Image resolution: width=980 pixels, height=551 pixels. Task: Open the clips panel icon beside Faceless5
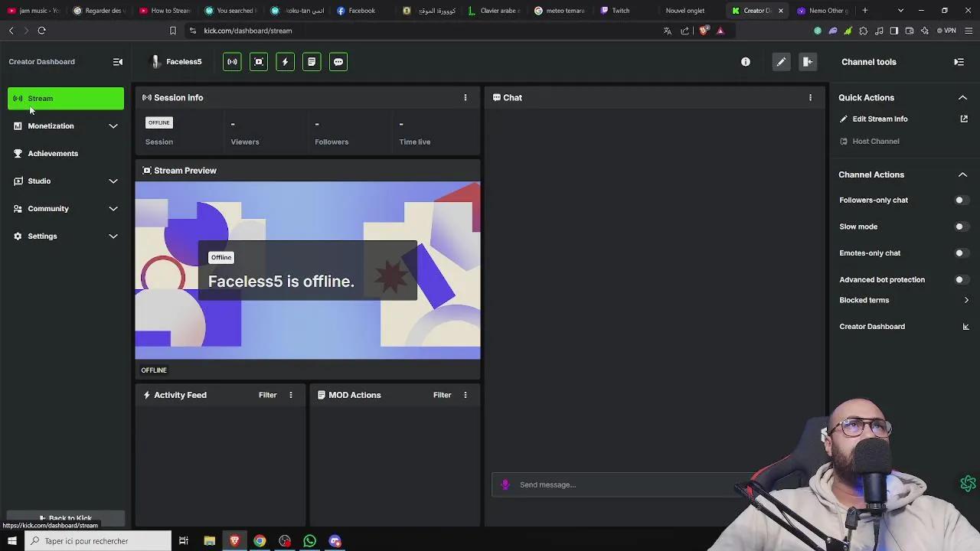coord(258,61)
